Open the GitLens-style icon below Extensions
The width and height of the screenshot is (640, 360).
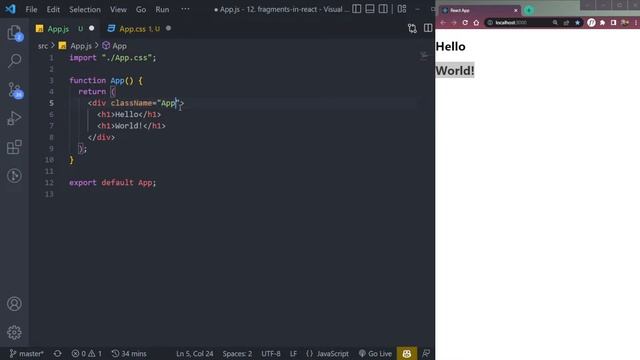pyautogui.click(x=14, y=176)
